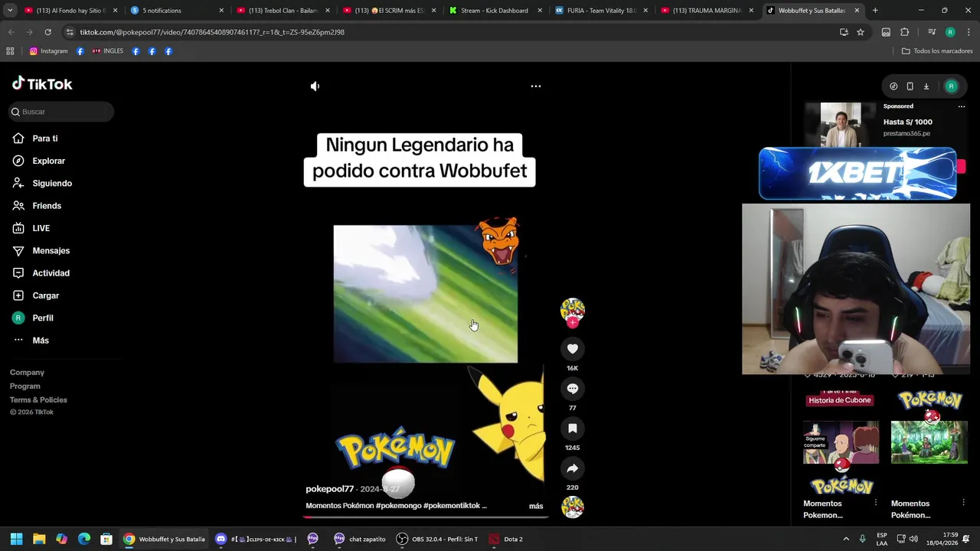The height and width of the screenshot is (551, 980).
Task: Open the Explorar page
Action: pyautogui.click(x=48, y=161)
